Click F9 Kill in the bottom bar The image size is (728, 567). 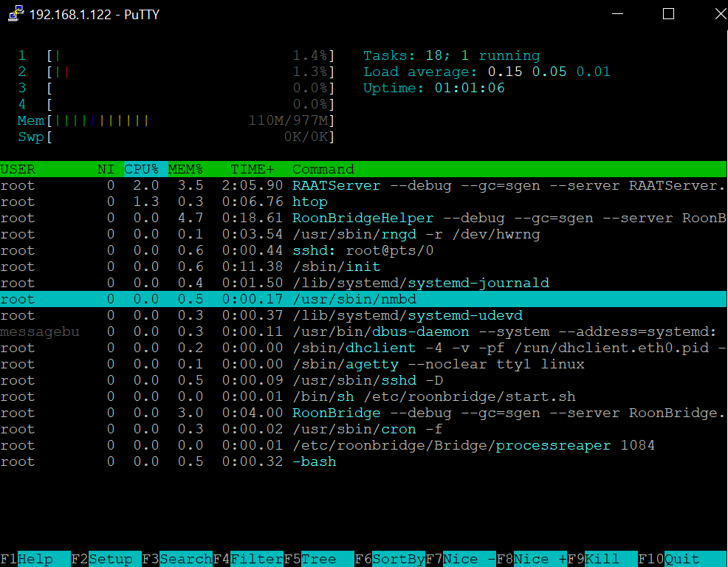click(x=602, y=559)
